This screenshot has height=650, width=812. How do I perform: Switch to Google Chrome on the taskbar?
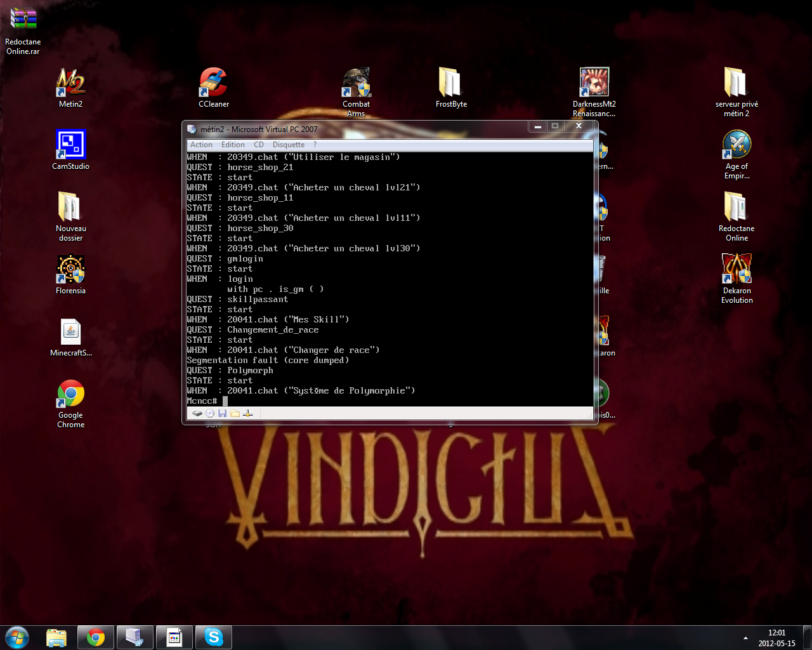pos(96,637)
